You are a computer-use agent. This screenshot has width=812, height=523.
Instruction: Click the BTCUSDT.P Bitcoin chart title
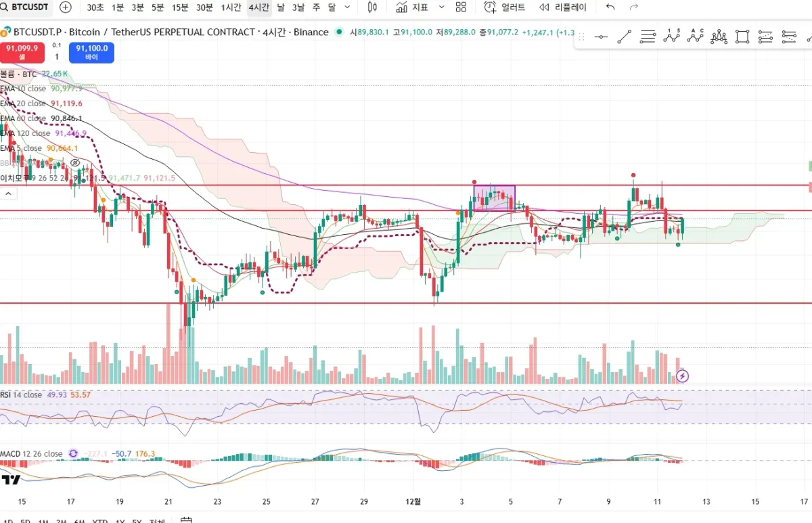point(171,32)
